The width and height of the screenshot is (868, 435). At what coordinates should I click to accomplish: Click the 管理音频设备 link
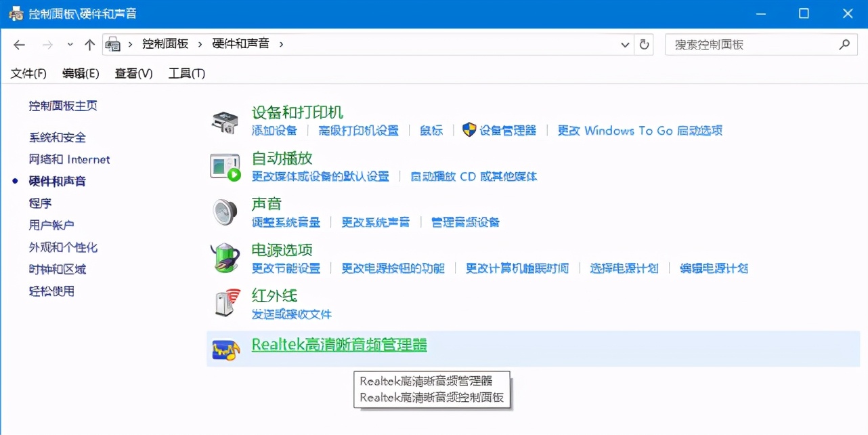click(465, 222)
